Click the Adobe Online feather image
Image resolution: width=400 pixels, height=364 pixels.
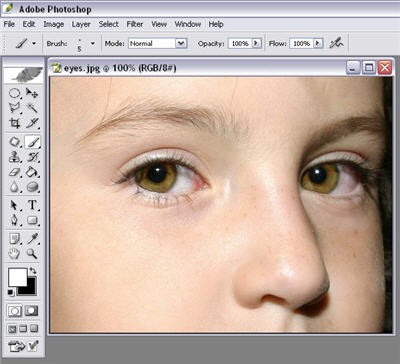[24, 75]
